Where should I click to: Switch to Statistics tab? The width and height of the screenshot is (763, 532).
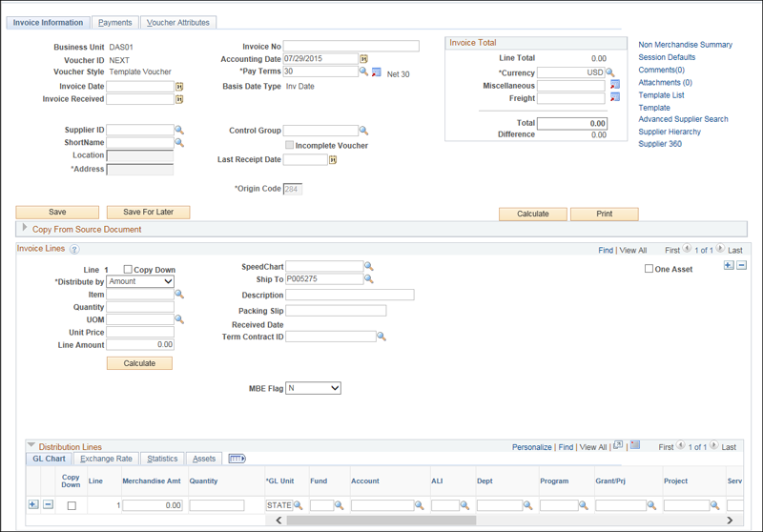point(162,459)
